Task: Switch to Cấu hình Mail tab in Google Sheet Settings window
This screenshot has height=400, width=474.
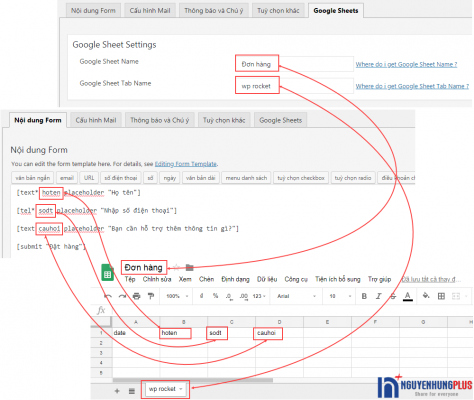Action: click(150, 11)
